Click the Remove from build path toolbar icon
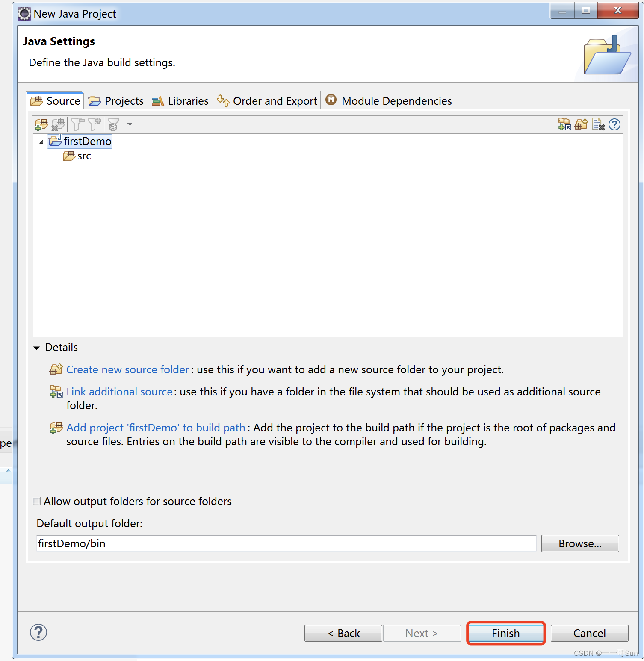 click(x=58, y=125)
